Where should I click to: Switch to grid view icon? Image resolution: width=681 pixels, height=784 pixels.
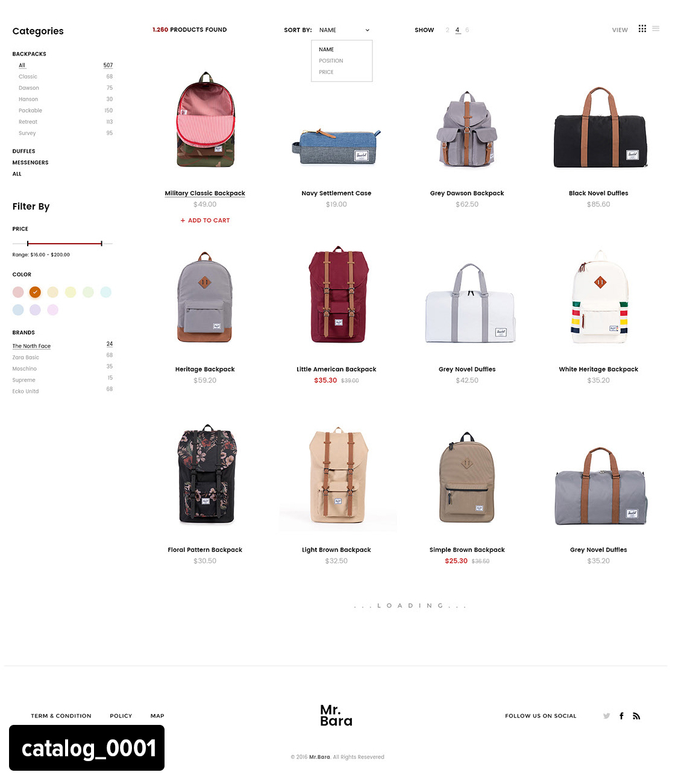(642, 29)
